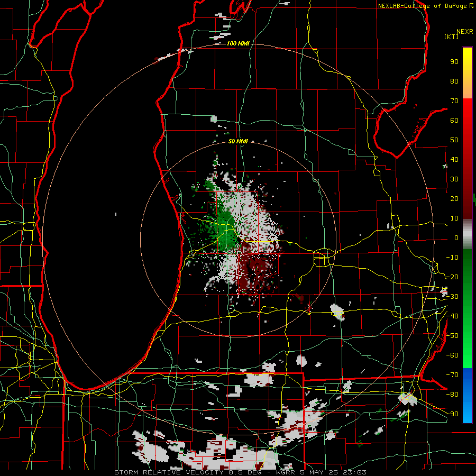
Task: Pick the bright green segment near -60 on color bar
Action: [x=467, y=355]
